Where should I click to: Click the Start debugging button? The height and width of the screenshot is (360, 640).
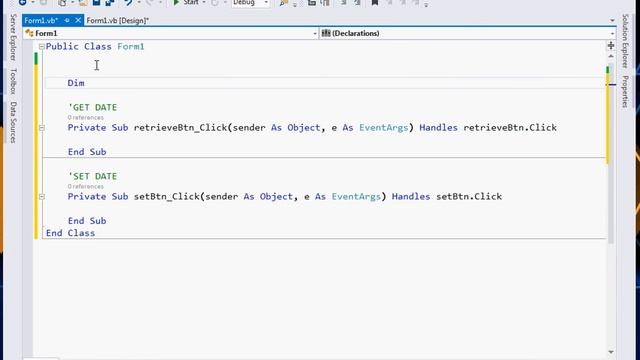186,2
